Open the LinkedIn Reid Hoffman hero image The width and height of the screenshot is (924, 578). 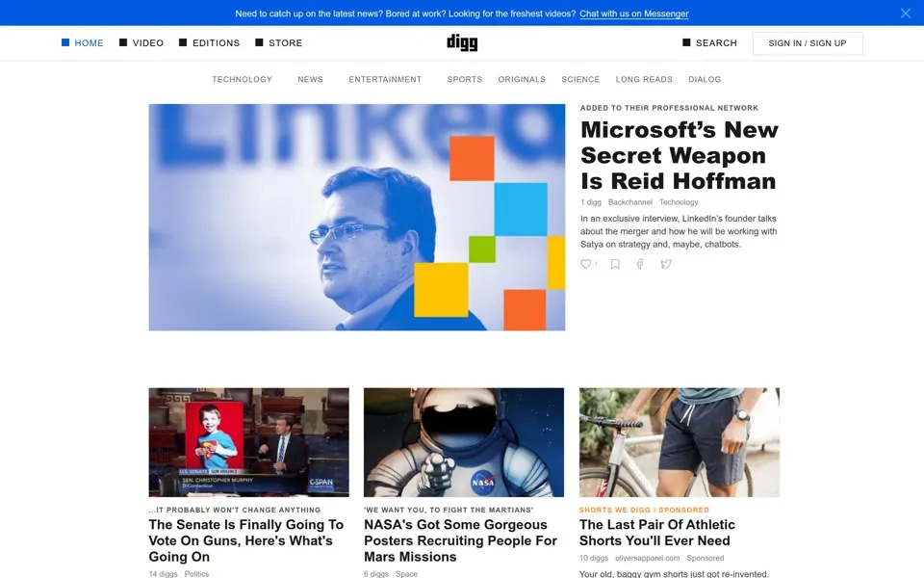coord(356,217)
